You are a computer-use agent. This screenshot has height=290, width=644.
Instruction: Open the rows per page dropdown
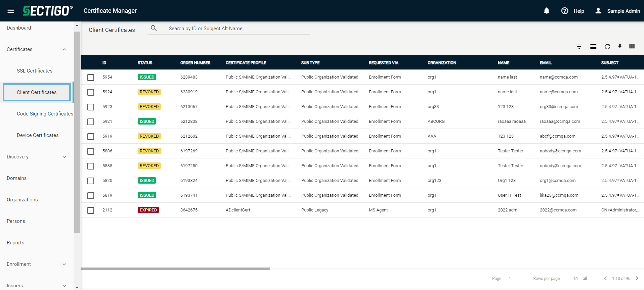(581, 279)
